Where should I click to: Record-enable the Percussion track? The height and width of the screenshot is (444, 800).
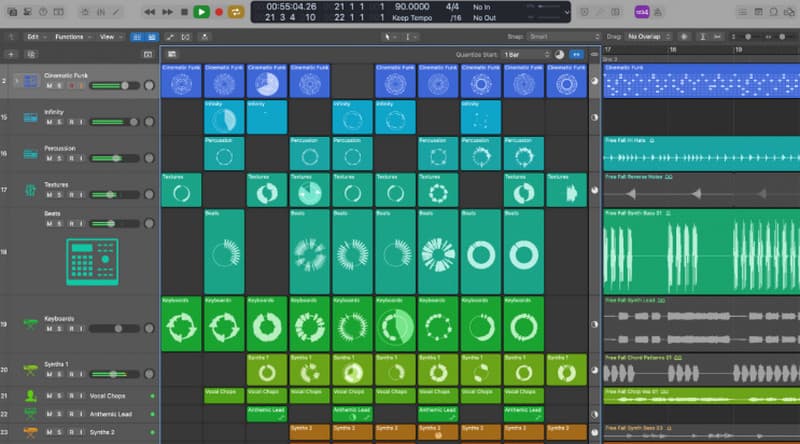click(71, 159)
